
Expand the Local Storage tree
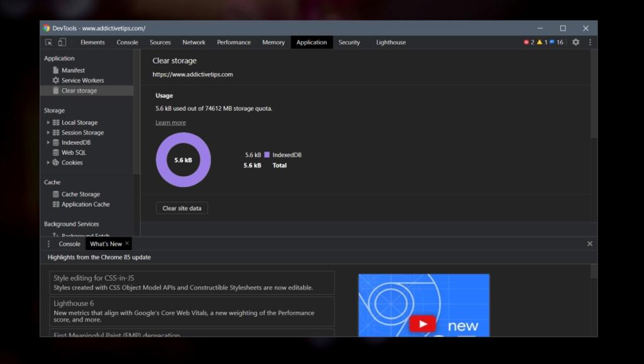48,122
